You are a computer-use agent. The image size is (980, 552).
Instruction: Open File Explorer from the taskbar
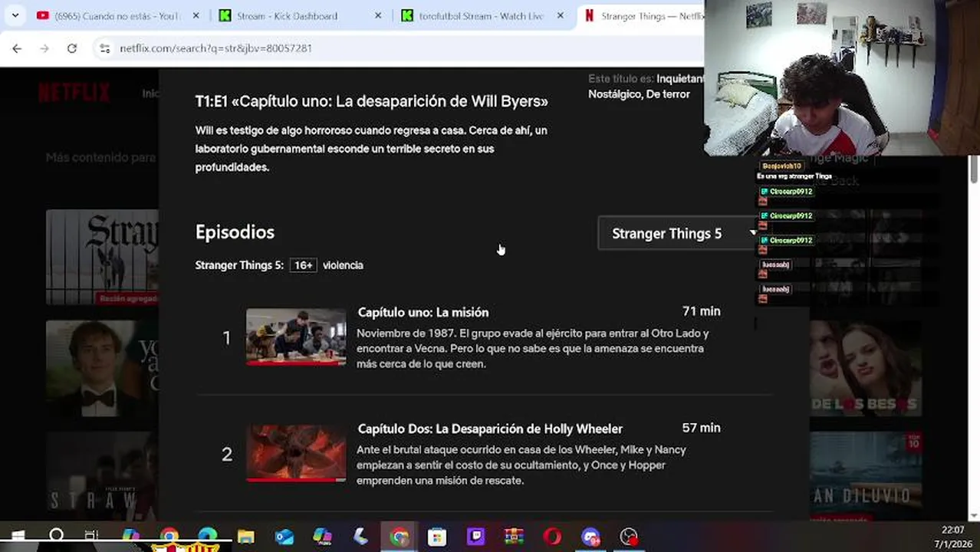point(245,536)
